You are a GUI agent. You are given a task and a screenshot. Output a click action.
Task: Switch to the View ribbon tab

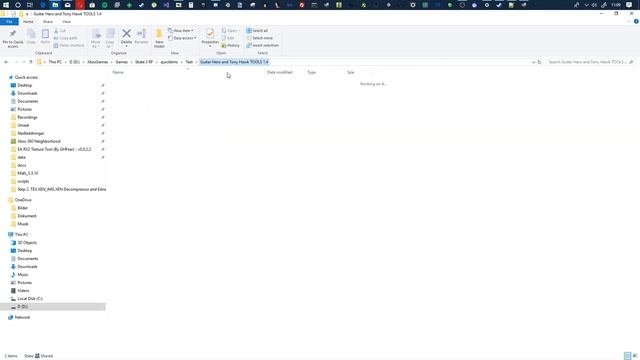67,22
